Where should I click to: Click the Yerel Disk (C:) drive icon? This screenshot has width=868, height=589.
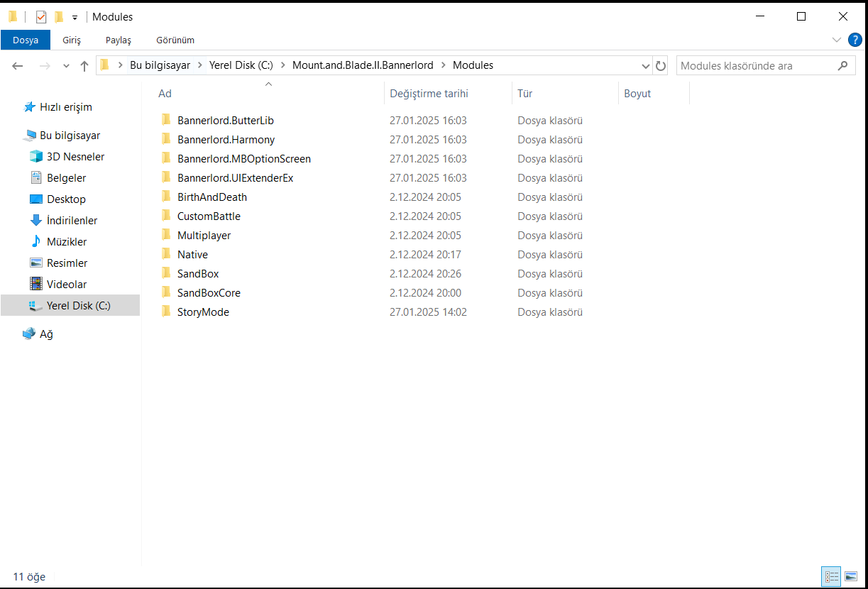(x=35, y=306)
